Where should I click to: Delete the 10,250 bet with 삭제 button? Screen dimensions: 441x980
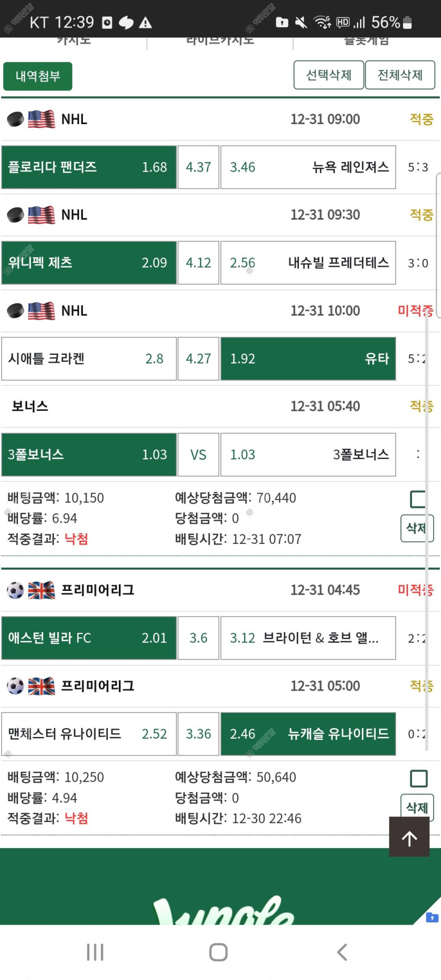coord(417,807)
